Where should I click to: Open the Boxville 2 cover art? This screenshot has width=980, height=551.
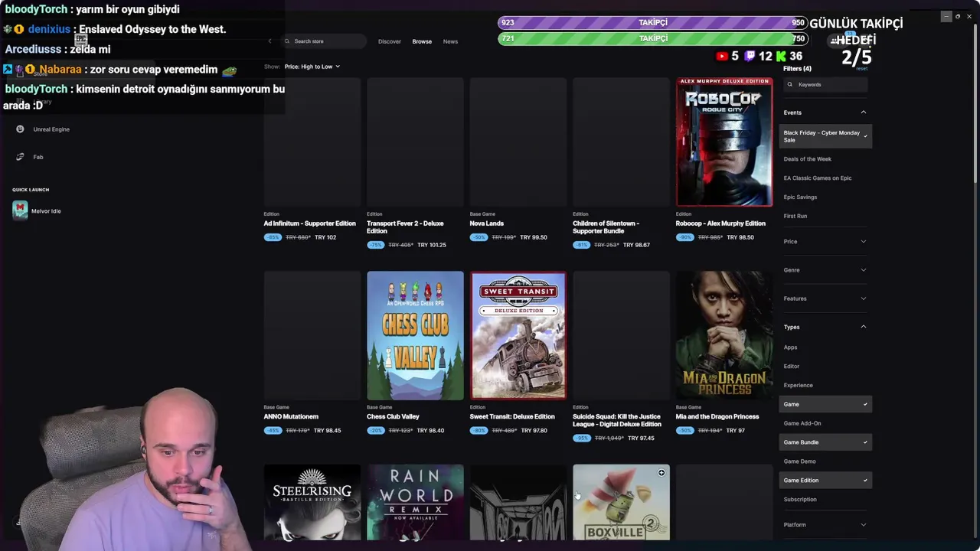coord(621,502)
